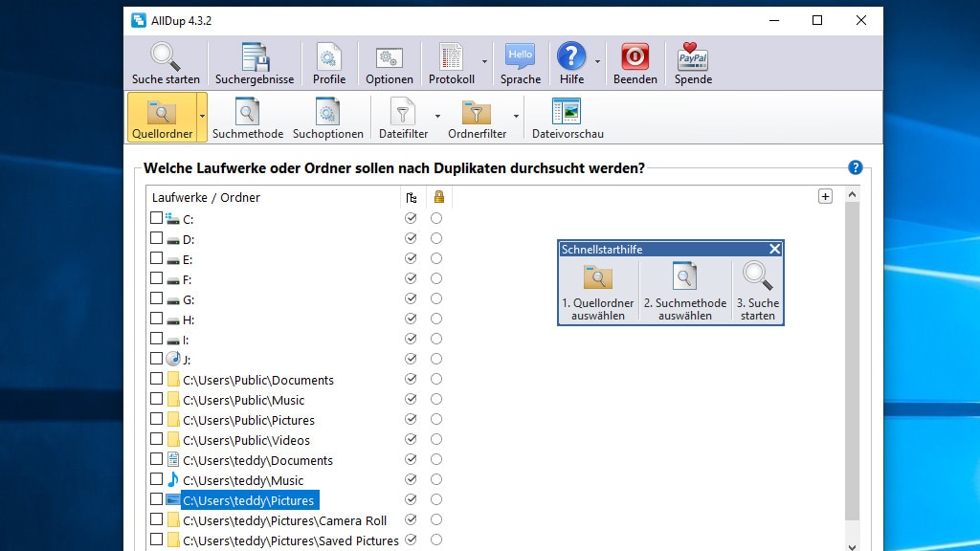980x551 pixels.
Task: Open Suchergebnisse to view results
Action: coord(254,61)
